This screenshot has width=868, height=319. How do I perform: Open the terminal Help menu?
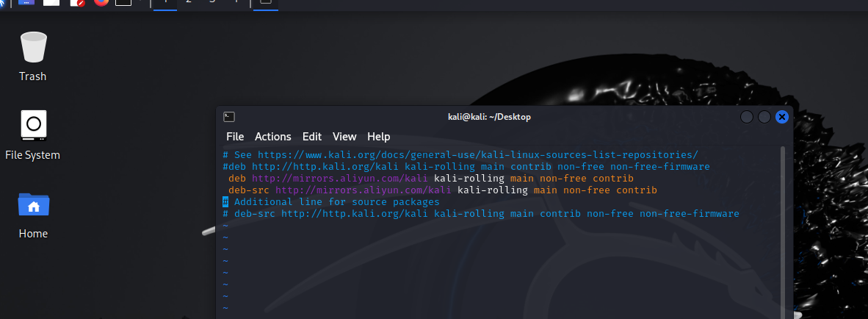click(x=378, y=137)
